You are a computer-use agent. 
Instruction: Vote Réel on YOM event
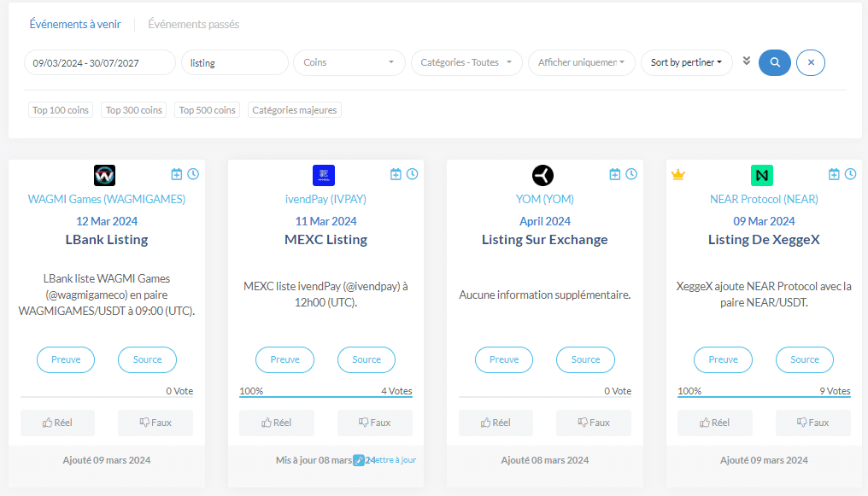pos(496,423)
